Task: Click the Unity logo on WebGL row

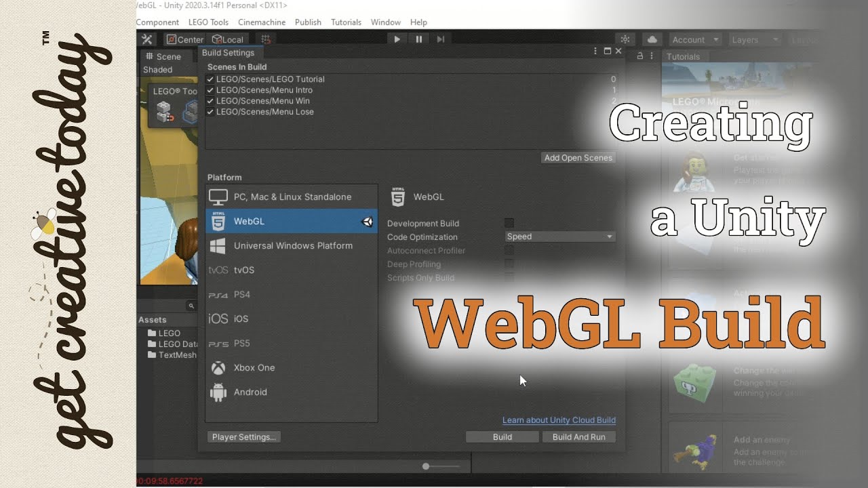Action: (368, 222)
